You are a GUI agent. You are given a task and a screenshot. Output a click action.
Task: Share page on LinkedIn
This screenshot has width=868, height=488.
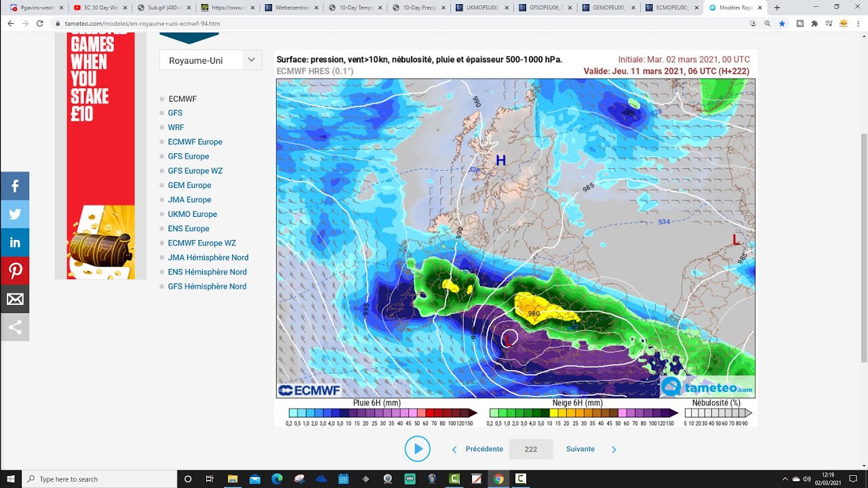15,243
